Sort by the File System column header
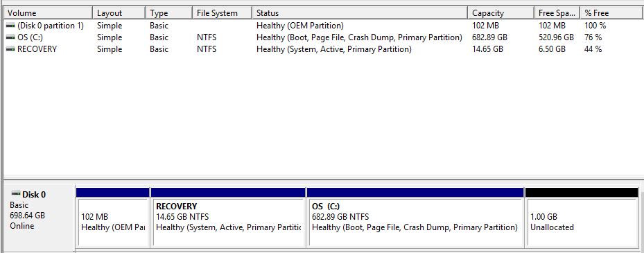Image resolution: width=644 pixels, height=253 pixels. 223,13
